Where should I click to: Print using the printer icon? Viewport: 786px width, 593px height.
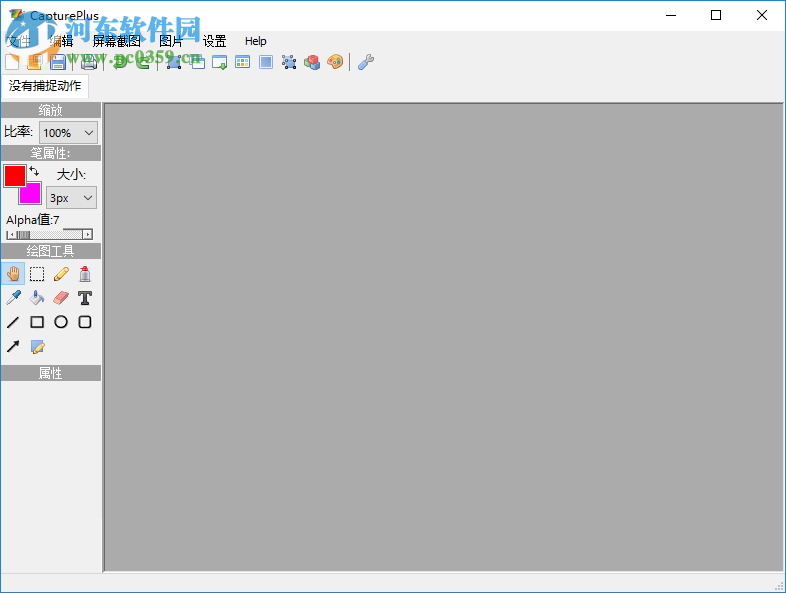[x=89, y=62]
